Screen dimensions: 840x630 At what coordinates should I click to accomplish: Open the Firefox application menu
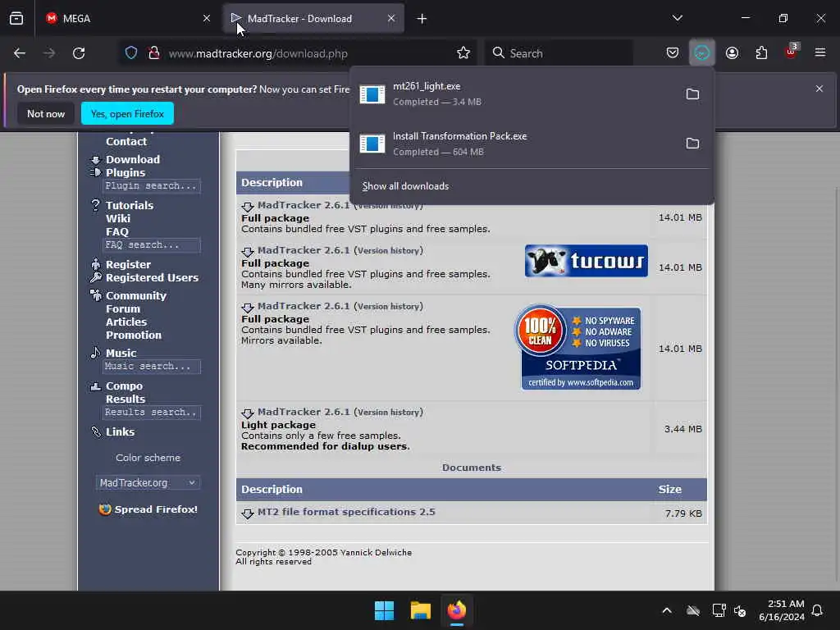(820, 53)
